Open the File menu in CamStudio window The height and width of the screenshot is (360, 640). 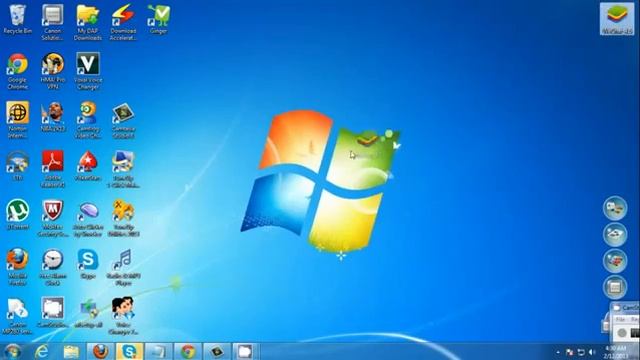point(620,319)
